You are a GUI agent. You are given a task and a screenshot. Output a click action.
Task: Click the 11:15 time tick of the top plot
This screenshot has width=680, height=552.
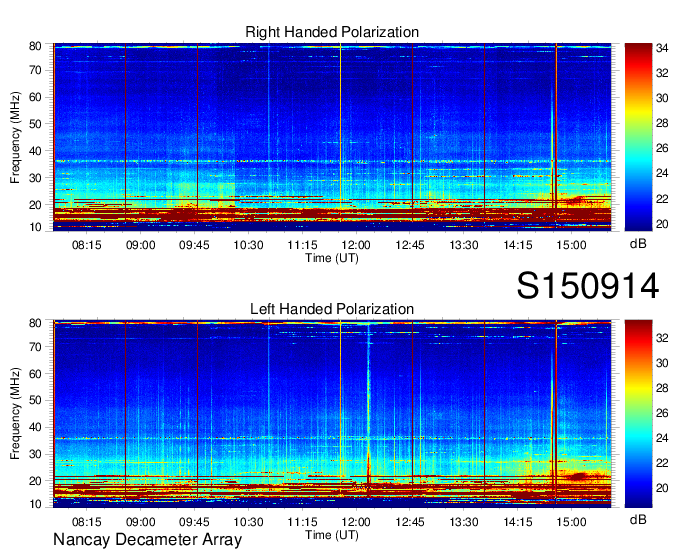click(x=302, y=245)
